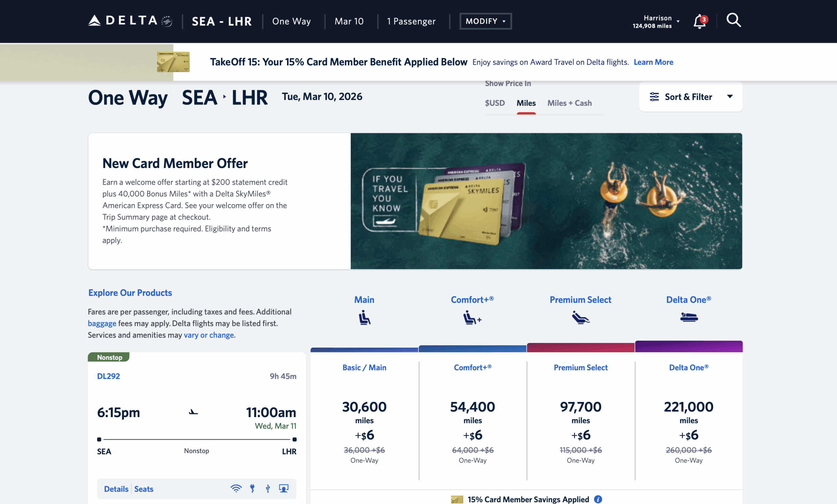This screenshot has height=504, width=837.
Task: Click the 124,908 miles balance
Action: tap(652, 26)
